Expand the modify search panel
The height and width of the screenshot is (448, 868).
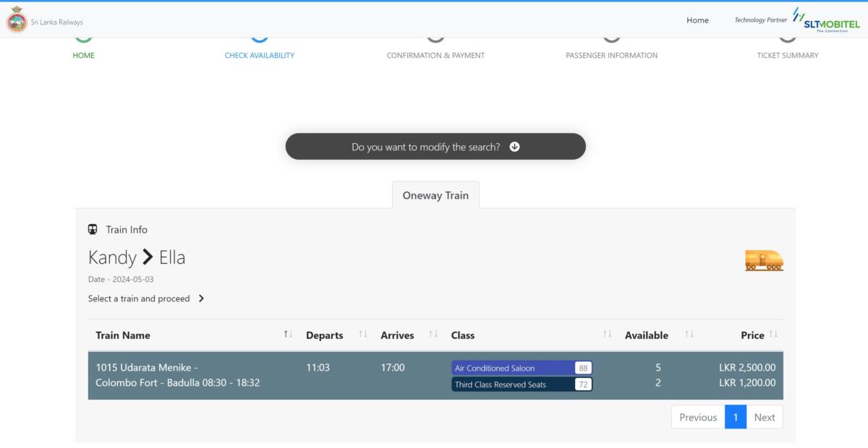coord(435,147)
